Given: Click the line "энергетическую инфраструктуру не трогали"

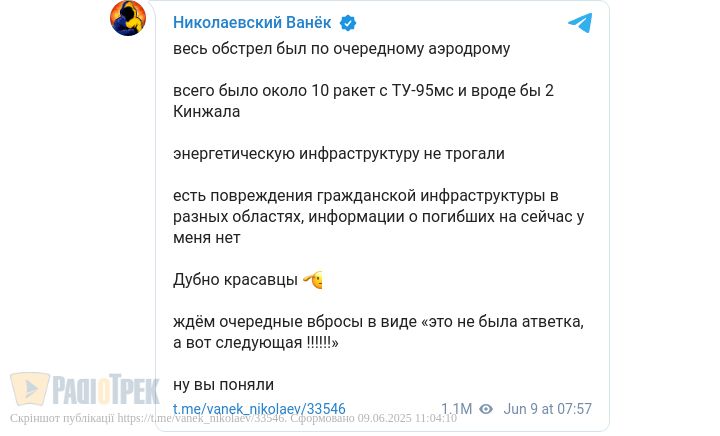Looking at the screenshot, I should (339, 154).
